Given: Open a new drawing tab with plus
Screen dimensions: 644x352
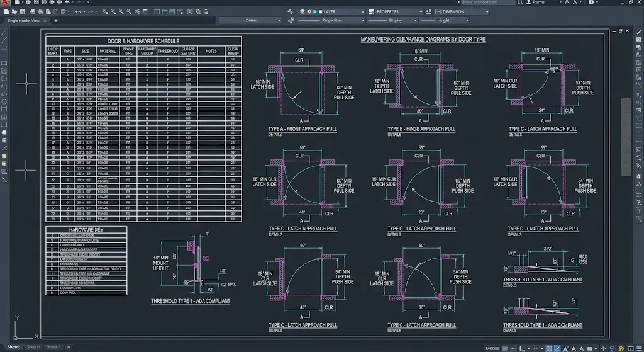Looking at the screenshot, I should click(x=55, y=21).
